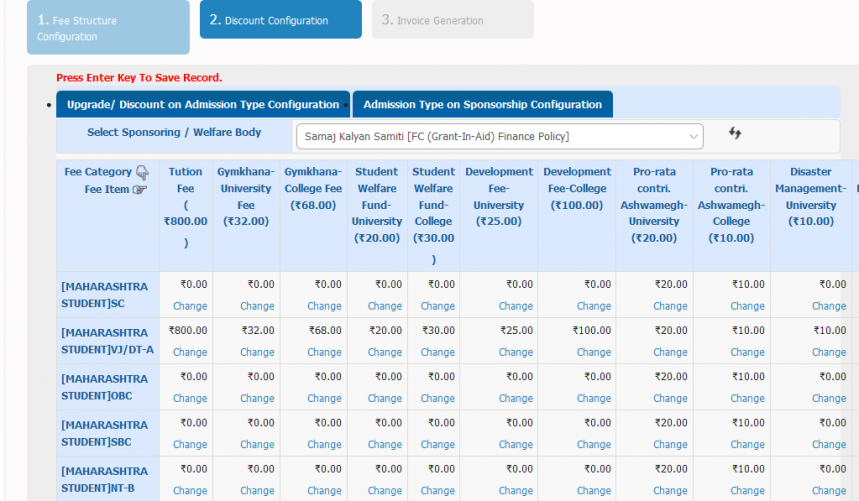Change Development Fee-College for VJ/DT-A row

(594, 352)
